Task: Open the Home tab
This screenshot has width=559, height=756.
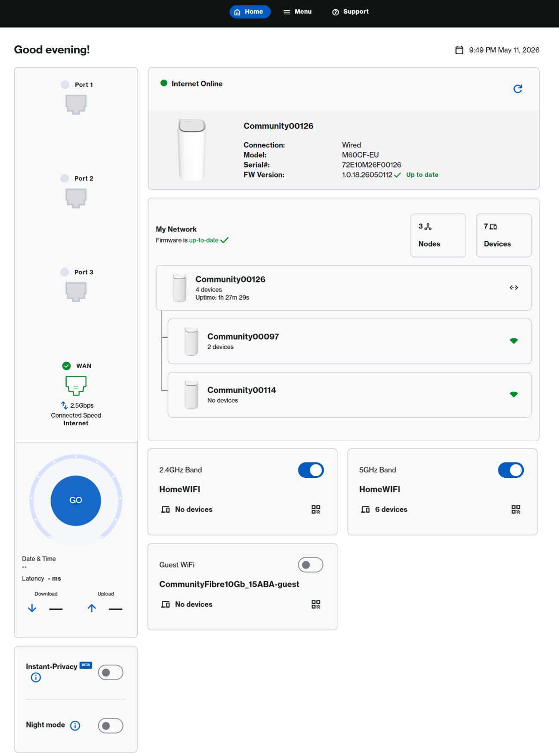Action: tap(250, 12)
